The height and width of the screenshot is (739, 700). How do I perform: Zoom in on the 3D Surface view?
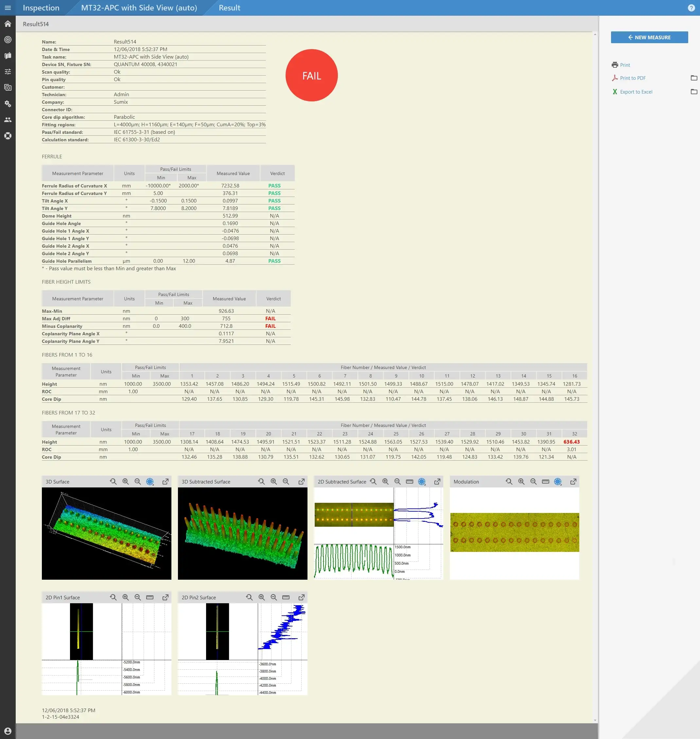tap(125, 482)
